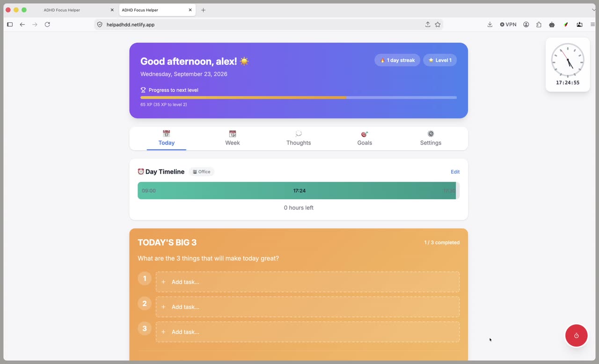Click the "1 / 3 completed" counter

coord(442,242)
